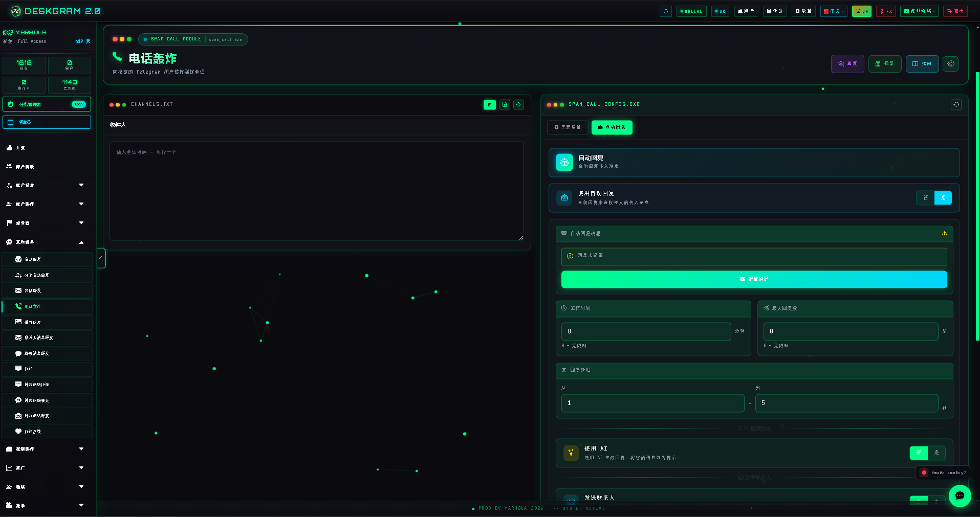This screenshot has height=517, width=980.
Task: Click the 最大回复数 input field
Action: click(851, 331)
